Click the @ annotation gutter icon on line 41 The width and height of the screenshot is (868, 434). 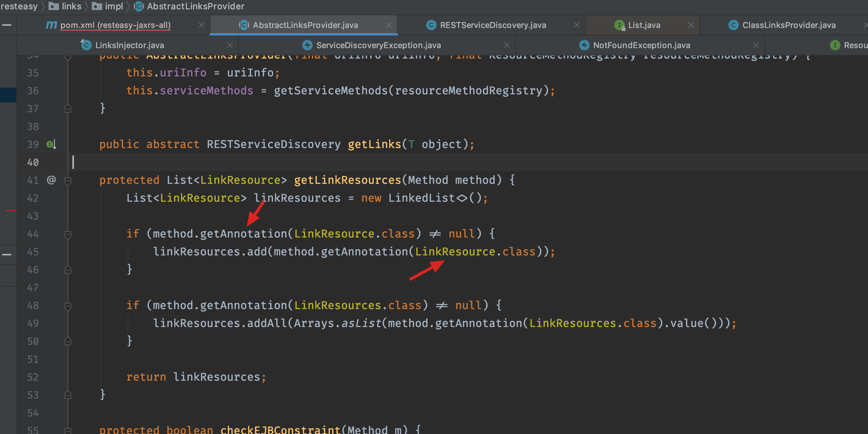pyautogui.click(x=51, y=180)
